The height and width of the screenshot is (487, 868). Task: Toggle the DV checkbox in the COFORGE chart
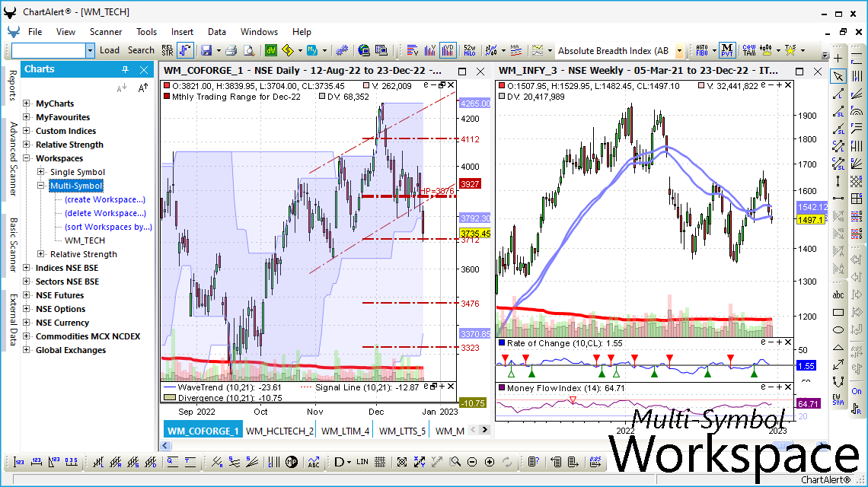coord(322,97)
